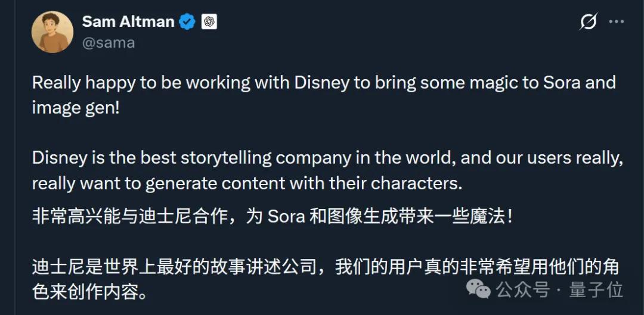Click the blue verified checkmark badge

pyautogui.click(x=187, y=23)
